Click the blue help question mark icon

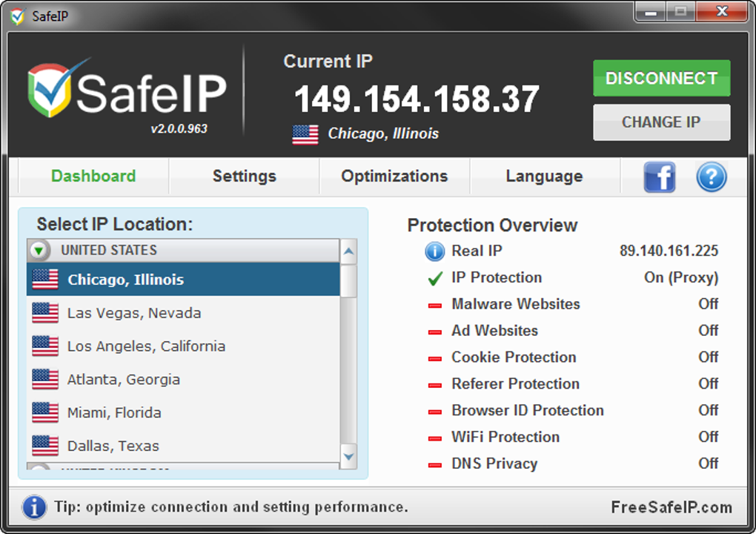tap(712, 177)
